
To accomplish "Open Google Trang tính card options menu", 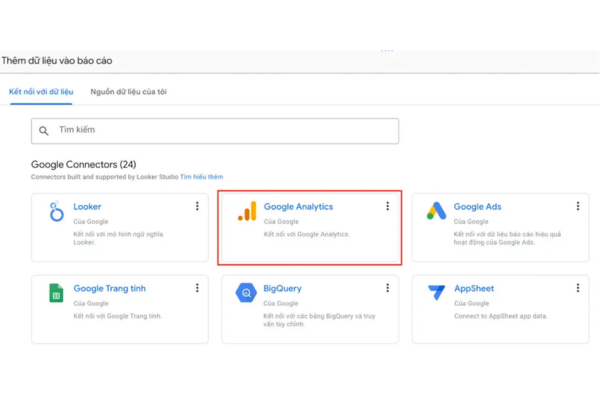I will coord(197,288).
